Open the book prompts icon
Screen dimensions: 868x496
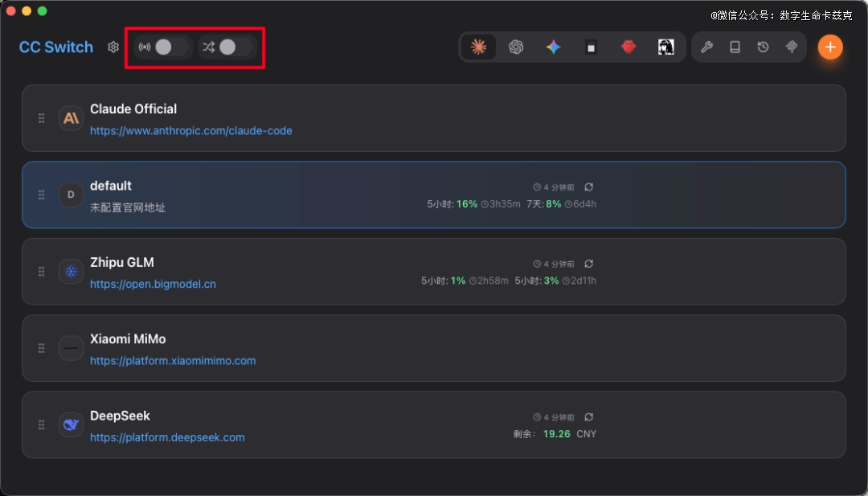point(735,47)
